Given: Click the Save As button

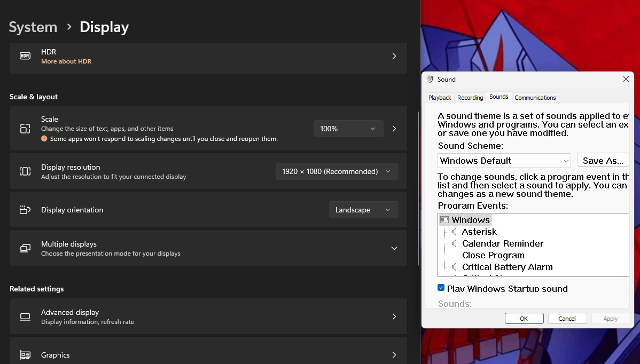Looking at the screenshot, I should pos(603,161).
